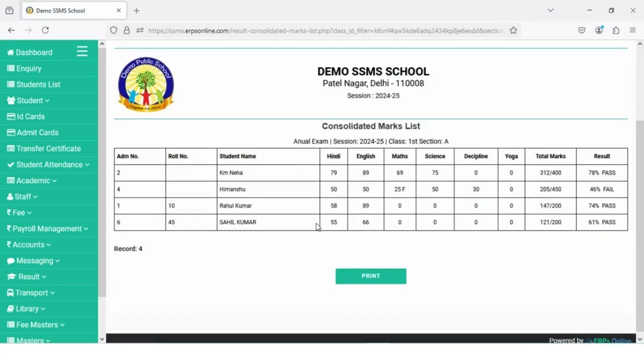Image resolution: width=644 pixels, height=362 pixels.
Task: Click the Students List table icon
Action: [x=11, y=84]
